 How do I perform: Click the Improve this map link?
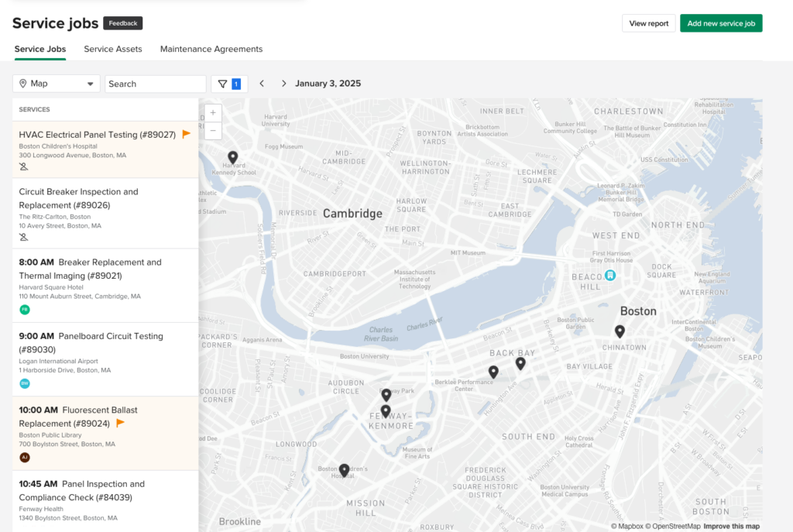(x=731, y=526)
